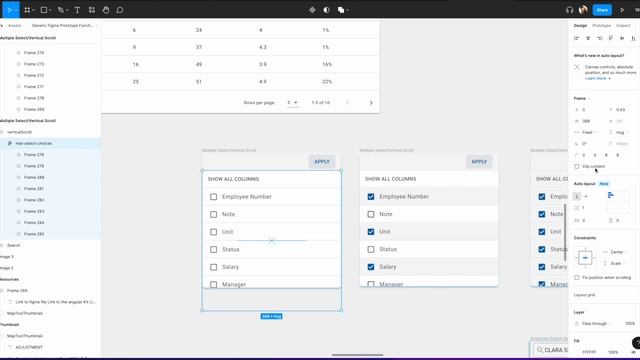Open the Frame tool dropdown arrow
The width and height of the screenshot is (640, 360).
(33, 10)
